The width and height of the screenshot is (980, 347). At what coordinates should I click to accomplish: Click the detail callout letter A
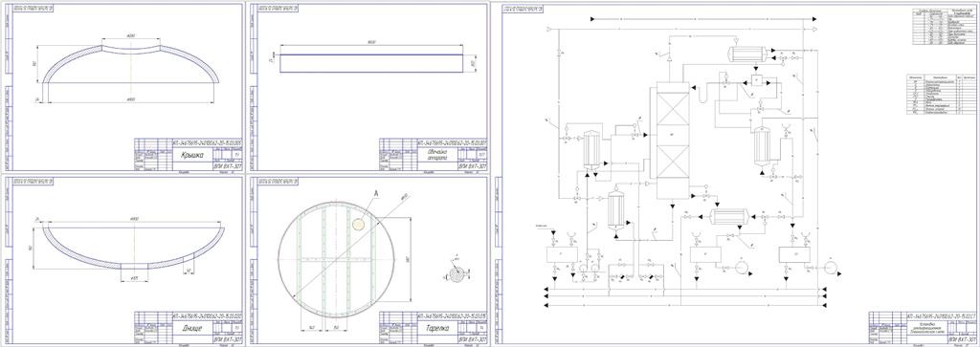pos(376,193)
